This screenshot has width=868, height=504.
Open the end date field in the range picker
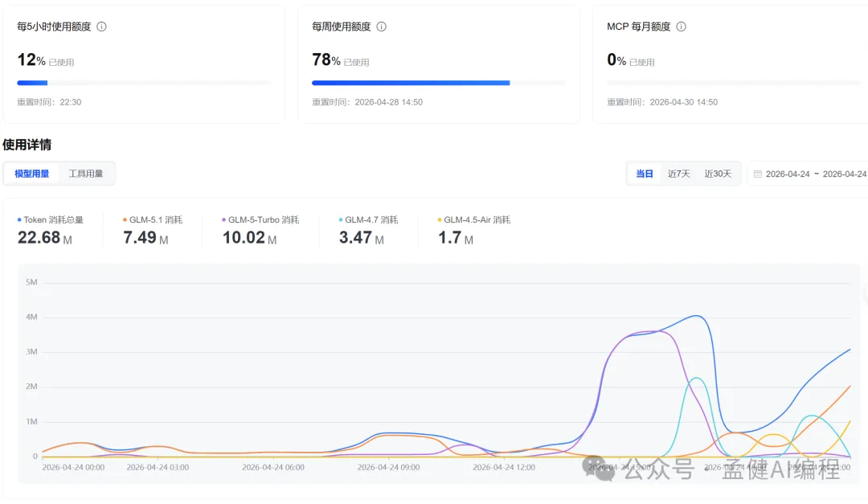click(x=845, y=174)
